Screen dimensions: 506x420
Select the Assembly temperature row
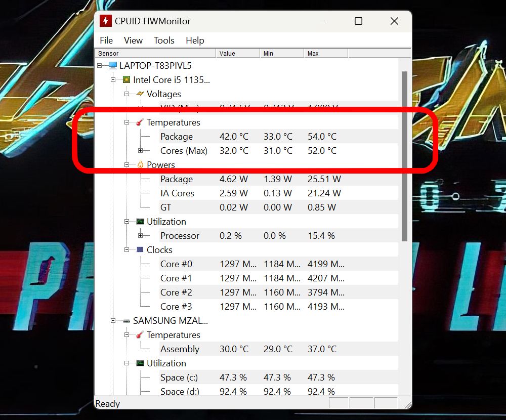click(x=279, y=349)
